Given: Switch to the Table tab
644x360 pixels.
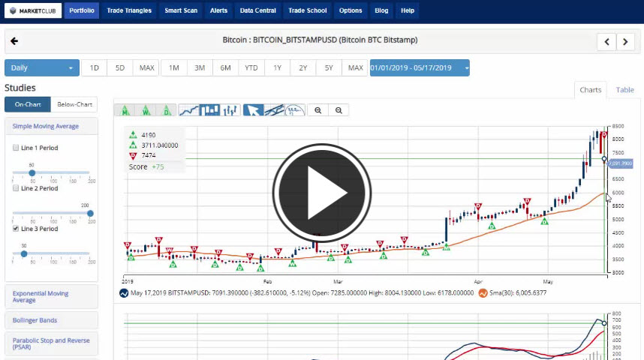Looking at the screenshot, I should [x=624, y=90].
